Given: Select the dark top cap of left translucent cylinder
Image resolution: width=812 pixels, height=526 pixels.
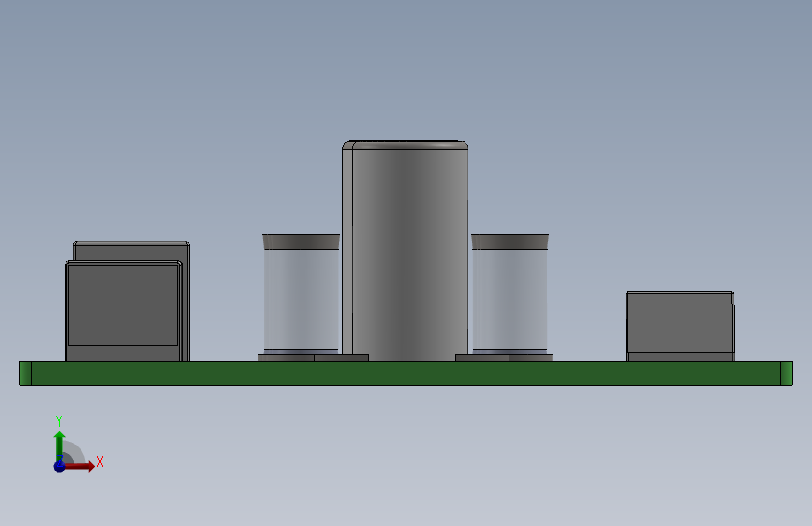Looking at the screenshot, I should [302, 241].
